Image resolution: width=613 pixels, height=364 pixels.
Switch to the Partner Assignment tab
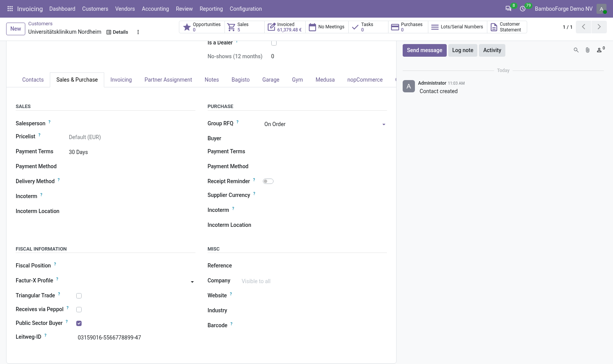click(168, 80)
